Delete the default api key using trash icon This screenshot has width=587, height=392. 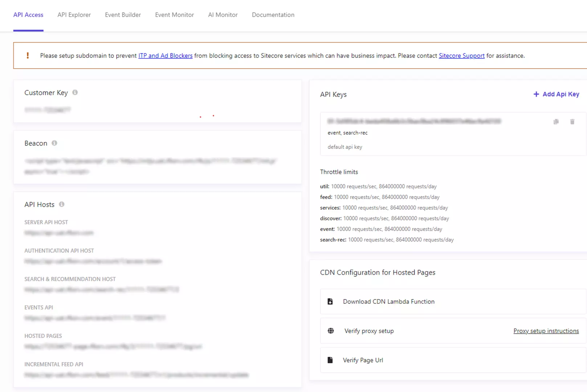click(x=572, y=122)
